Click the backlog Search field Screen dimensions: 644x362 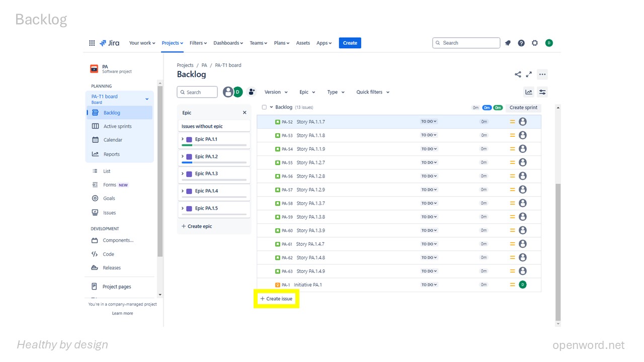tap(197, 92)
